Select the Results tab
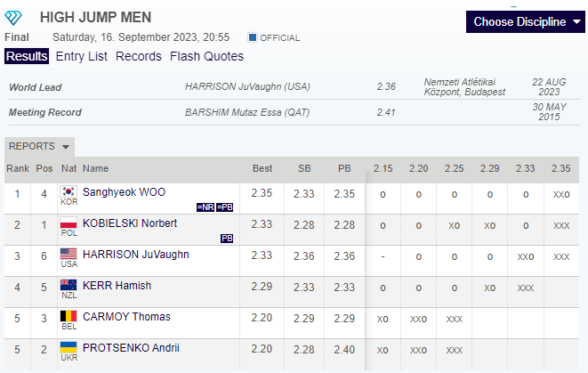This screenshot has height=373, width=588. click(27, 56)
